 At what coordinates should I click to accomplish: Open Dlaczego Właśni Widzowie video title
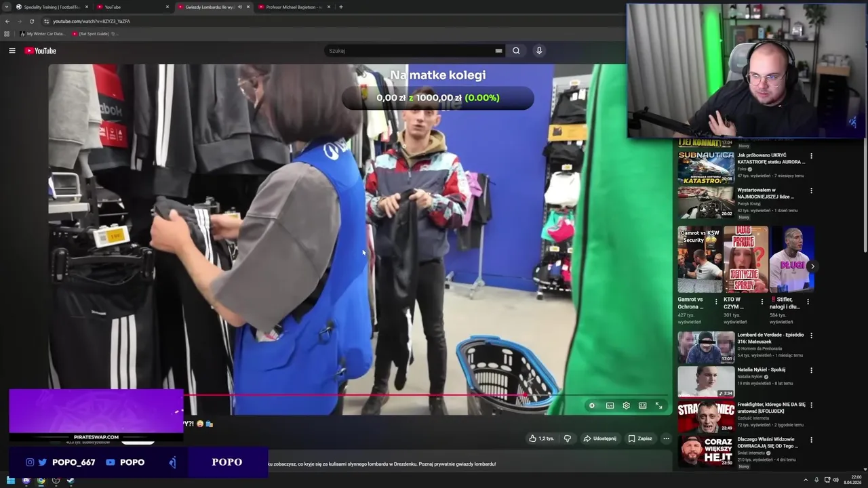click(x=767, y=442)
